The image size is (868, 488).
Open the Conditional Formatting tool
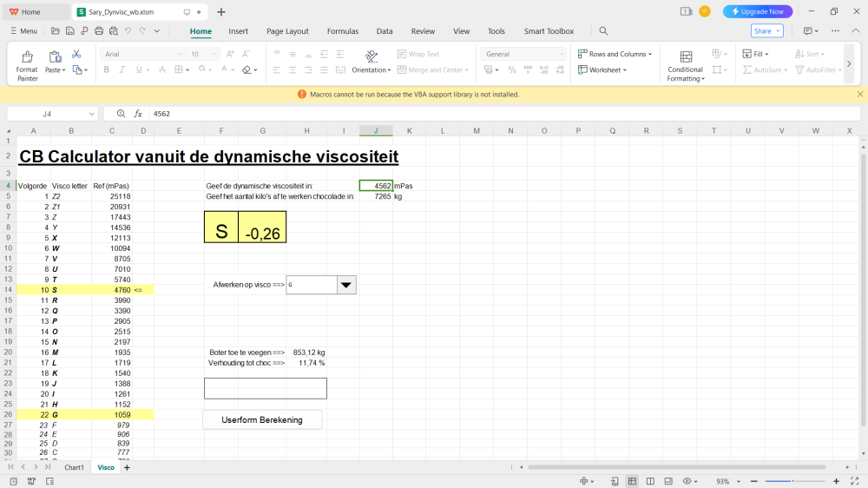[685, 65]
